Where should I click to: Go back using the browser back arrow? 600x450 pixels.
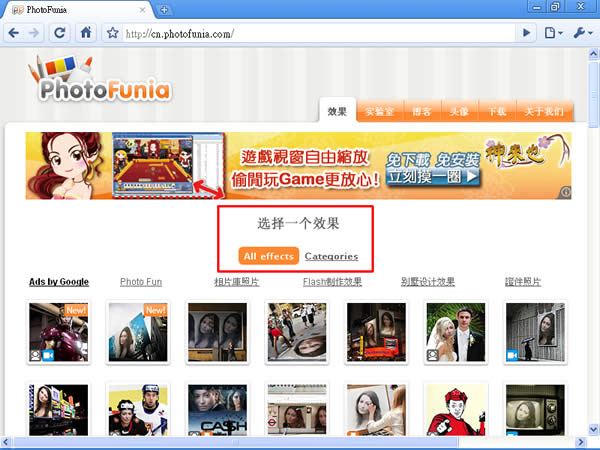point(14,33)
